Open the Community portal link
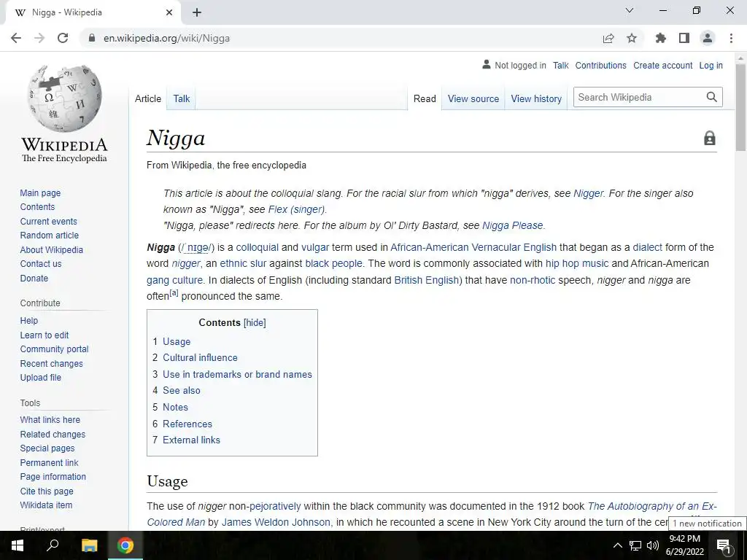The width and height of the screenshot is (747, 560). click(x=54, y=349)
